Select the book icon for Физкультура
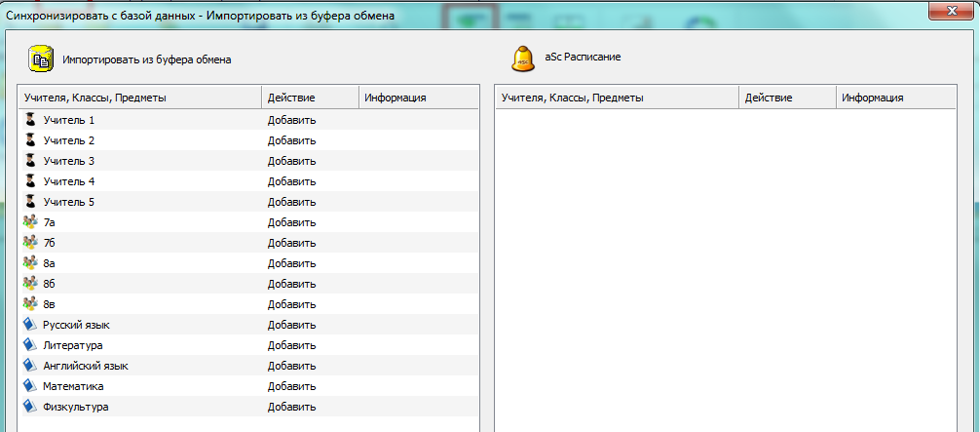 pyautogui.click(x=30, y=407)
